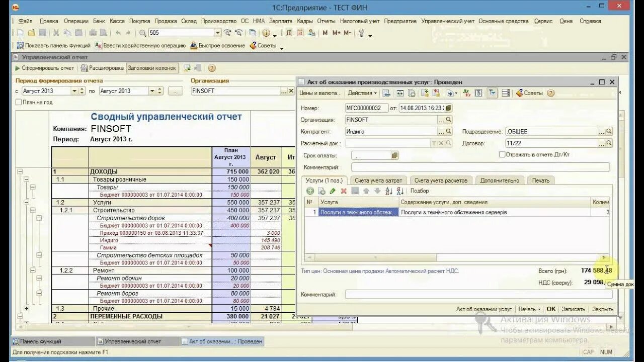Click Записать button in act window
The image size is (644, 362).
574,309
